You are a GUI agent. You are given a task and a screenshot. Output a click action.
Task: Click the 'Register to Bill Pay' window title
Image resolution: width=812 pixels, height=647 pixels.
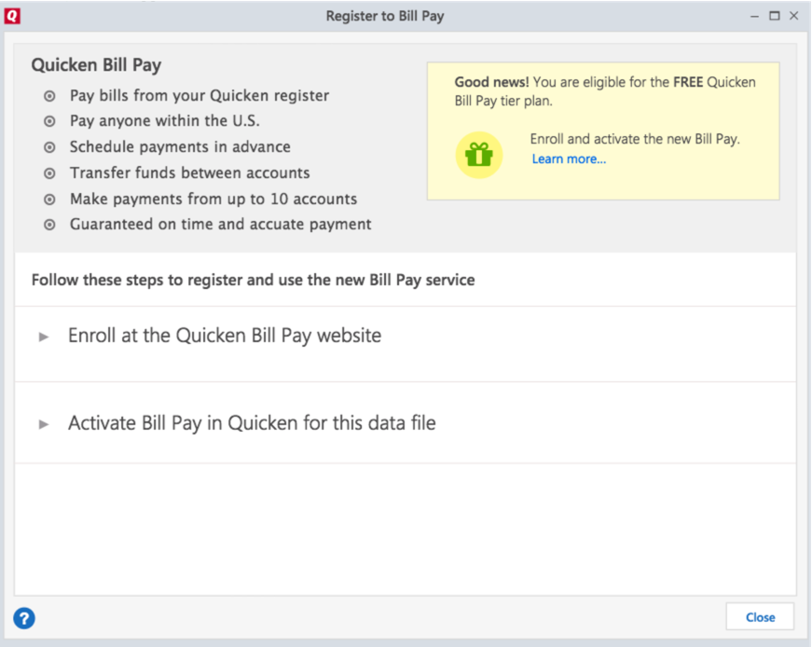pyautogui.click(x=385, y=16)
